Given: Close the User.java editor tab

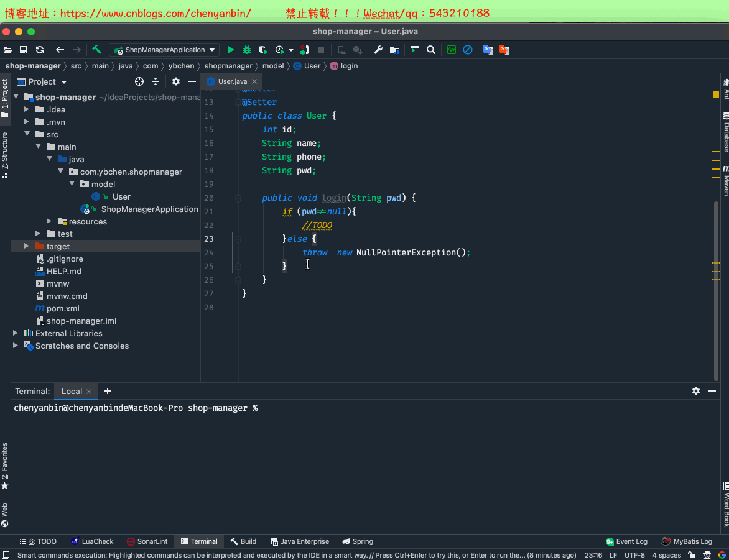Looking at the screenshot, I should (254, 81).
